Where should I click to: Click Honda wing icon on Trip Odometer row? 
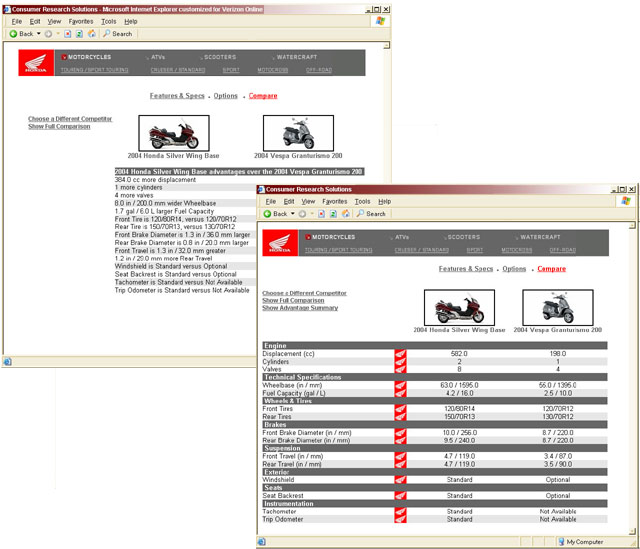coord(400,519)
